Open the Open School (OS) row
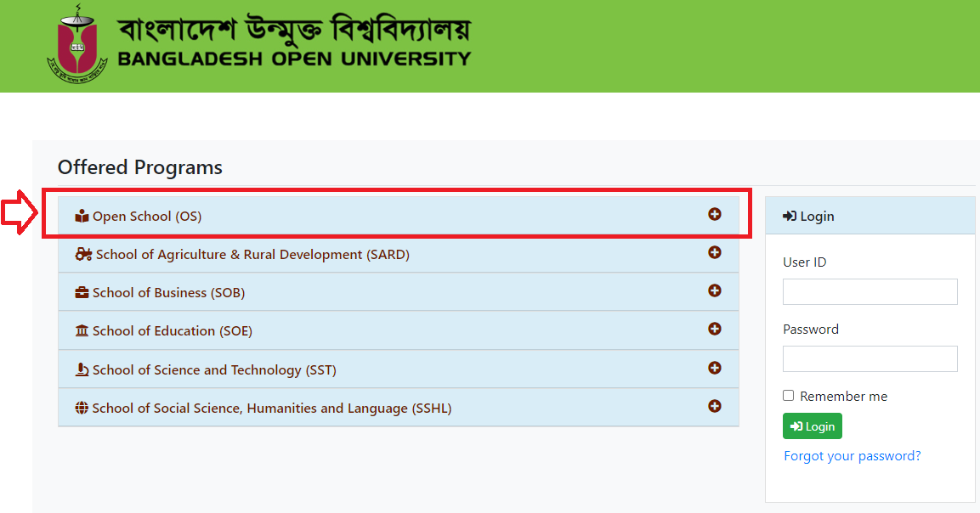 click(398, 216)
